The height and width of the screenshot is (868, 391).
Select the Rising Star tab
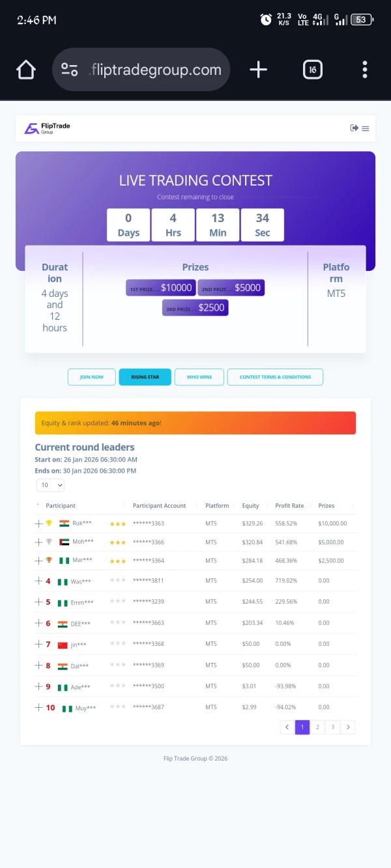pyautogui.click(x=145, y=377)
